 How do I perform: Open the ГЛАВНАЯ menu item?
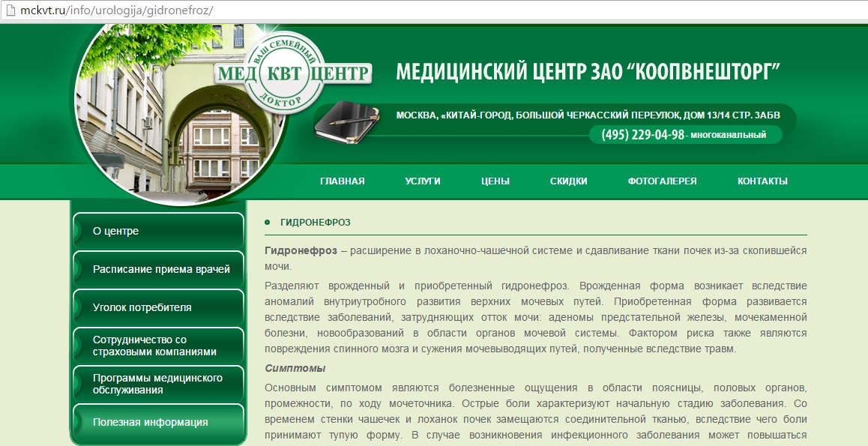tap(342, 181)
